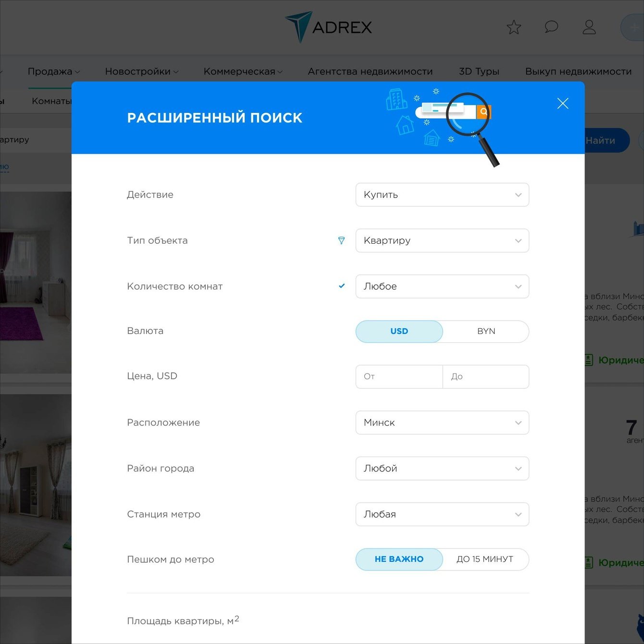Expand the Станция метро dropdown
The width and height of the screenshot is (644, 644).
click(442, 514)
